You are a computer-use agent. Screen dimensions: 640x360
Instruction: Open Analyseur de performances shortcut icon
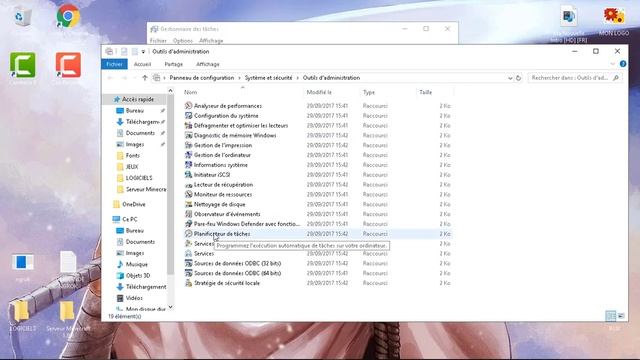(x=188, y=106)
